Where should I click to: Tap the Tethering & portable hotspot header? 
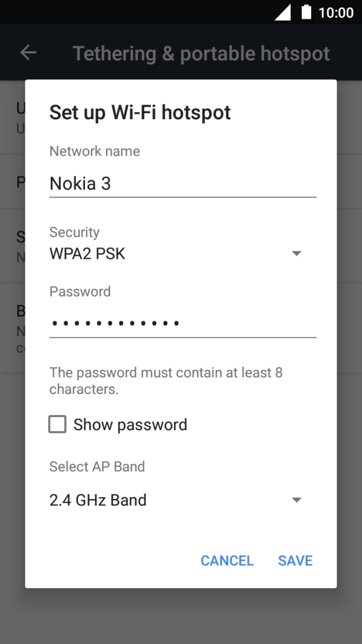click(201, 52)
